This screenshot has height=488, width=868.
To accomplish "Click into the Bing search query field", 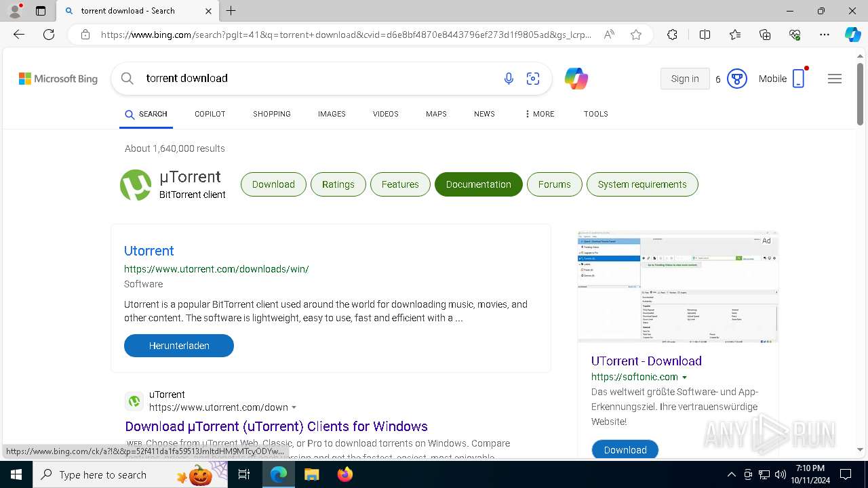I will click(319, 79).
